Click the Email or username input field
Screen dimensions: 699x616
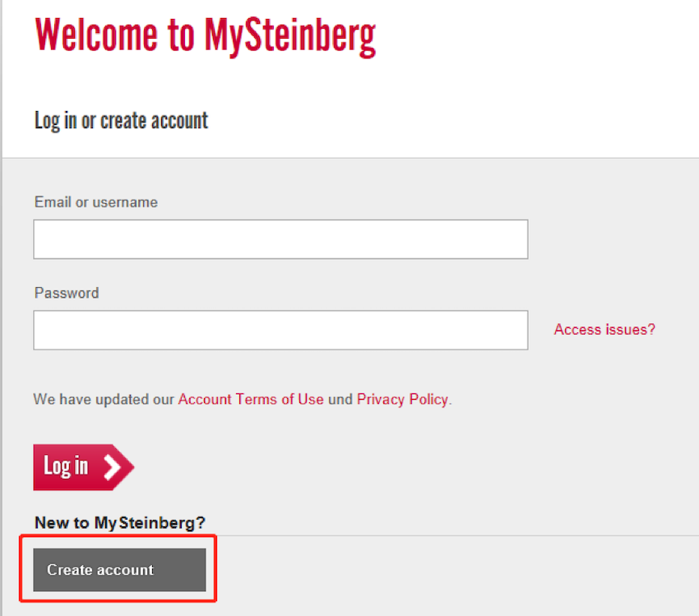[x=280, y=239]
